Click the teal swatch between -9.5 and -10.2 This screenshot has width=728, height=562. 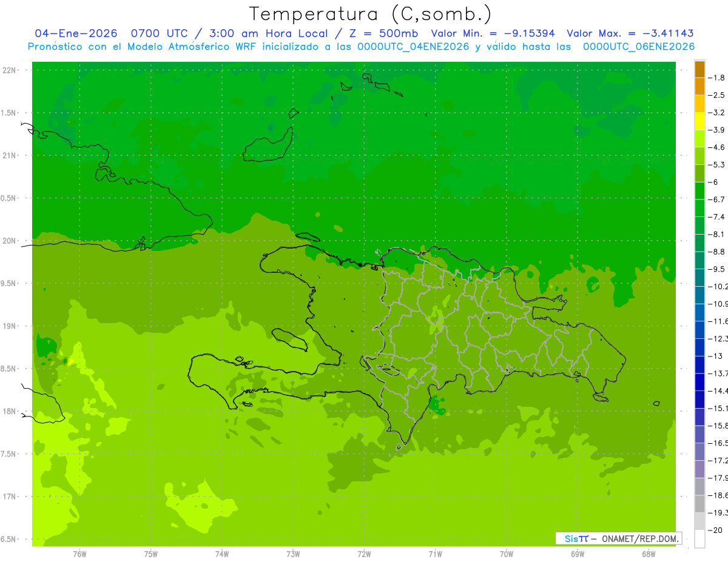(699, 278)
